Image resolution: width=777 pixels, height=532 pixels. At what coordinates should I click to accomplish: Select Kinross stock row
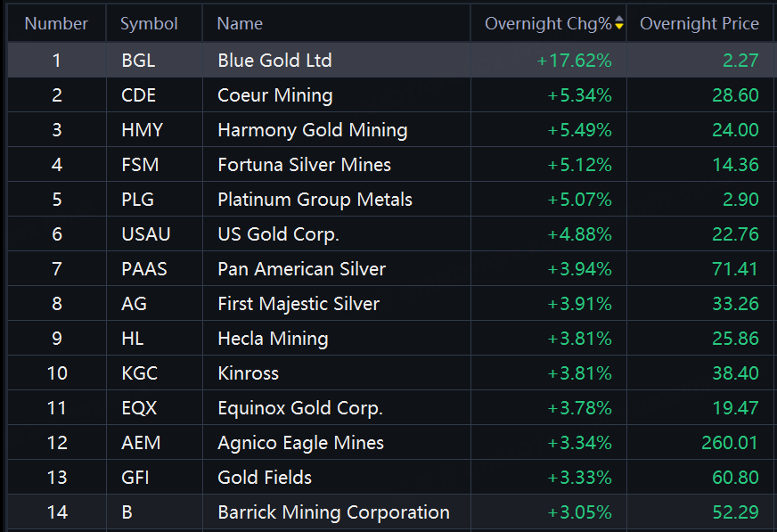[248, 373]
